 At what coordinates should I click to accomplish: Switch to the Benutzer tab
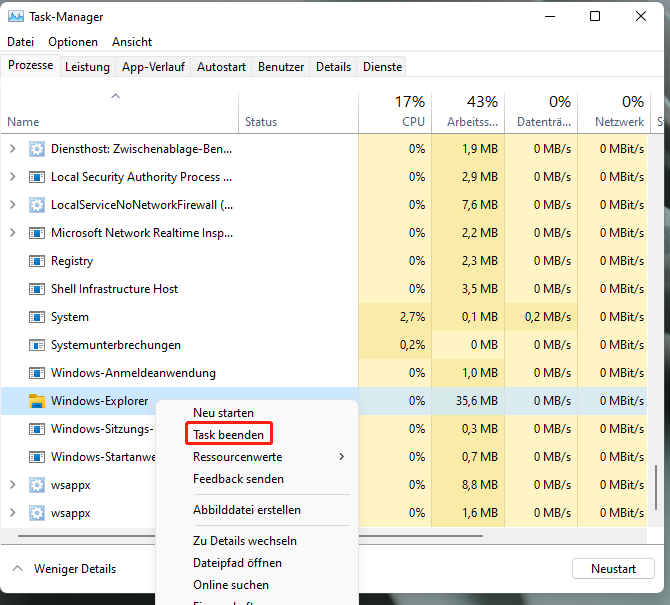[x=281, y=67]
